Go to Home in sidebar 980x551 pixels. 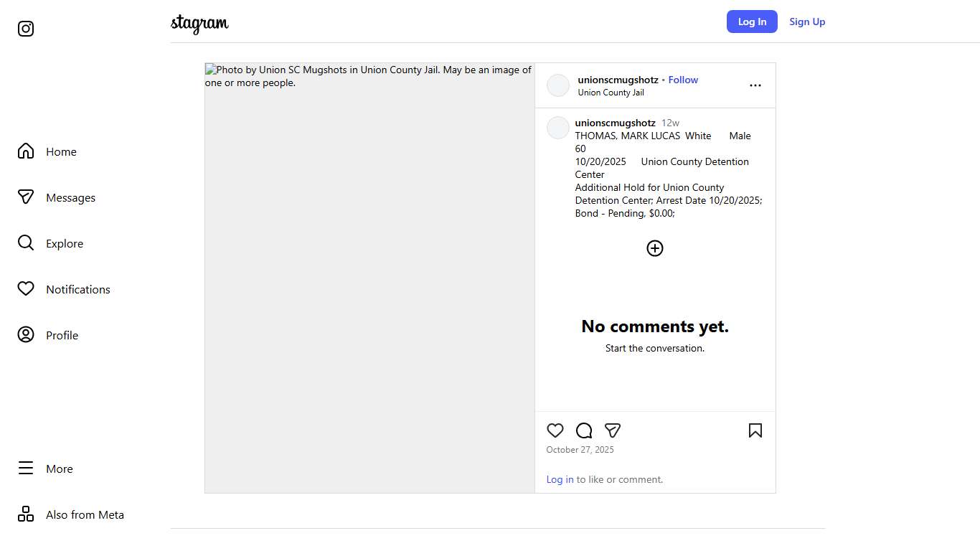tap(26, 151)
